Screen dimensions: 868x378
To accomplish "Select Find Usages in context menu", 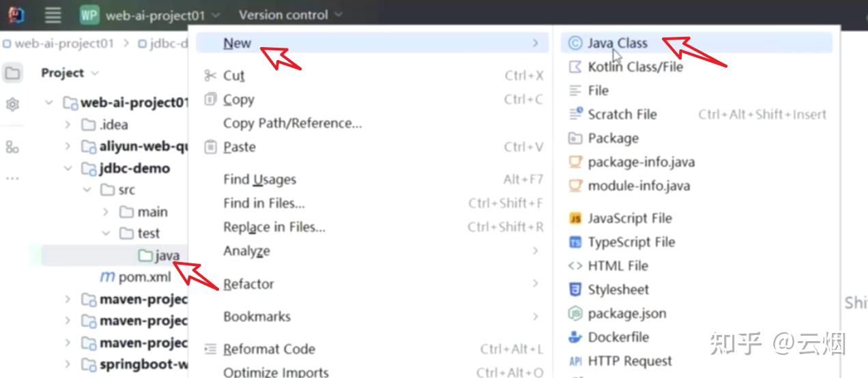I will point(259,179).
